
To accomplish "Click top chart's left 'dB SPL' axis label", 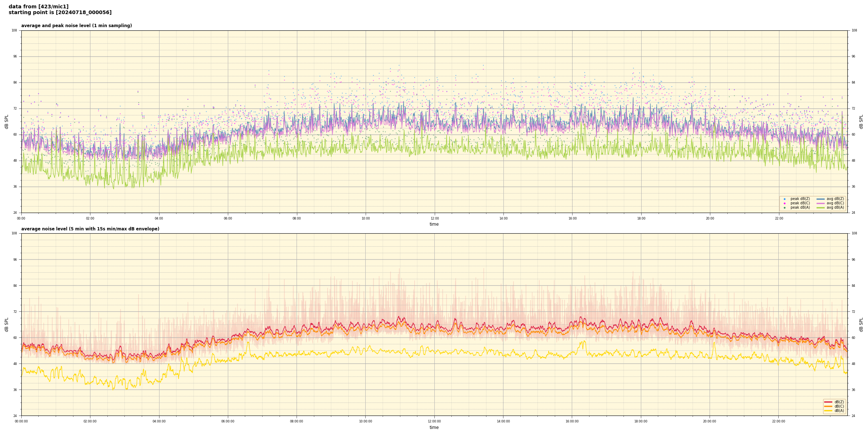I will coord(7,122).
